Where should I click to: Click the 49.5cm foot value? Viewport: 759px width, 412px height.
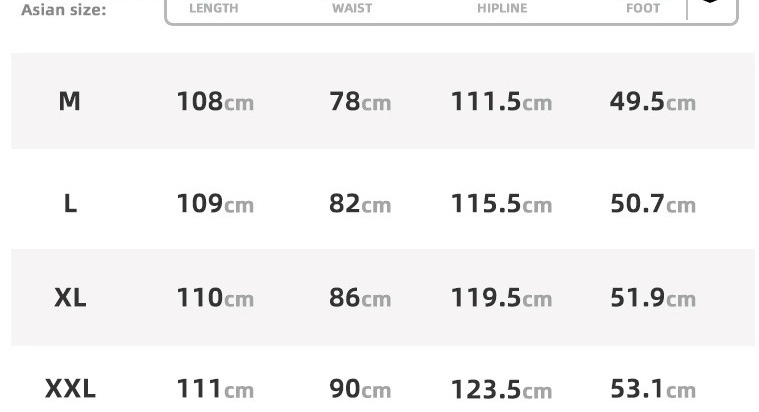click(x=652, y=102)
